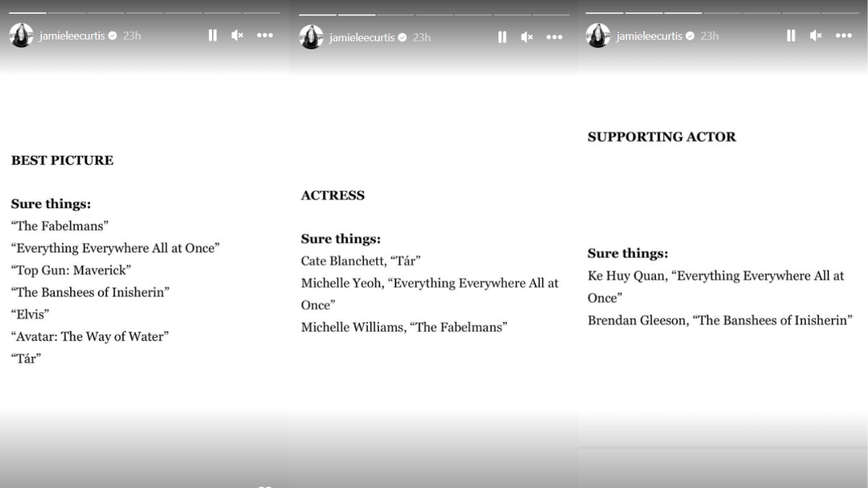Click the Cate Blanchett, "Tár" line
This screenshot has width=868, height=488.
(361, 261)
